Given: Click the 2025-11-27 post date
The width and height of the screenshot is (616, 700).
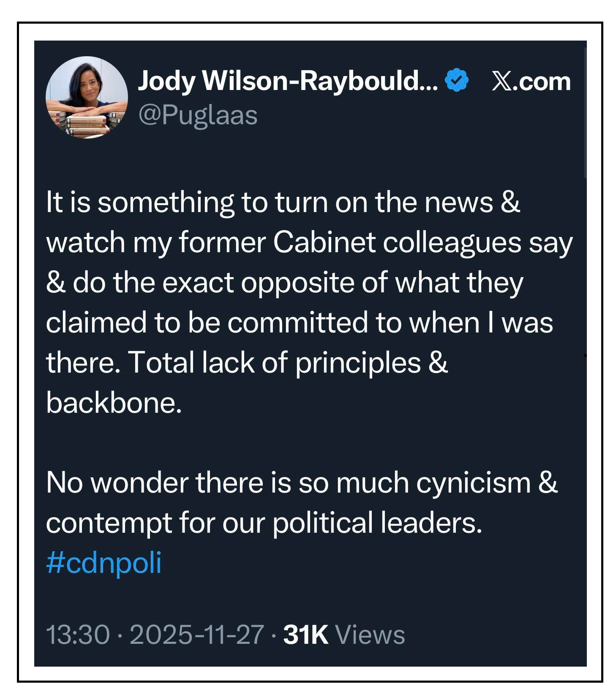Looking at the screenshot, I should point(197,634).
